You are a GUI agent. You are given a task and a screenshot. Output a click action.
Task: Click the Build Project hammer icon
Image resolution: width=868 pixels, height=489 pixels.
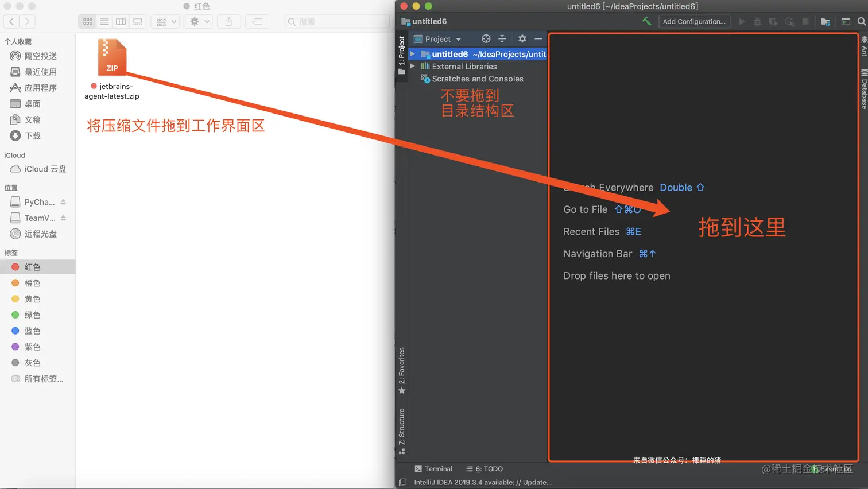(646, 21)
